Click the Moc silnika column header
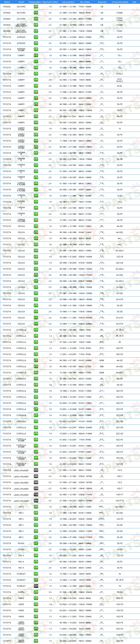The image size is (140, 644). (85, 2)
